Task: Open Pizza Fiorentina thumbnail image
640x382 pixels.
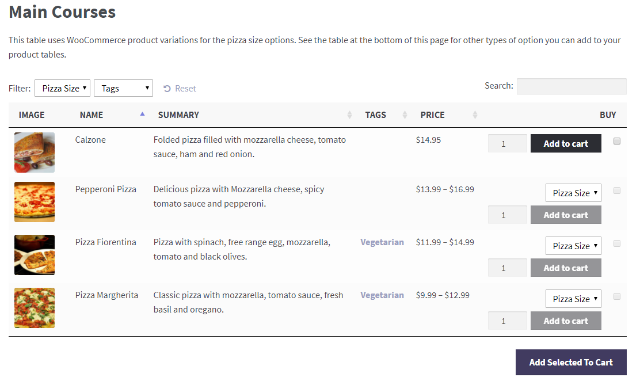Action: coord(34,255)
